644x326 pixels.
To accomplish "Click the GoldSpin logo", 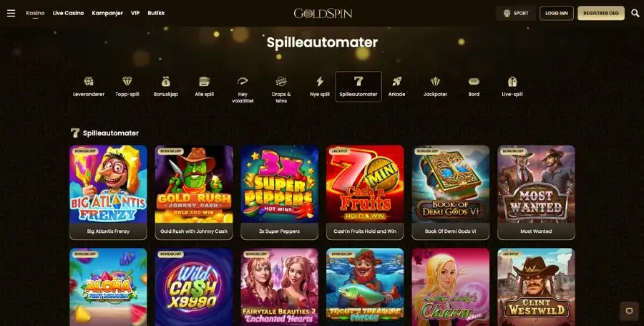I will click(x=323, y=14).
